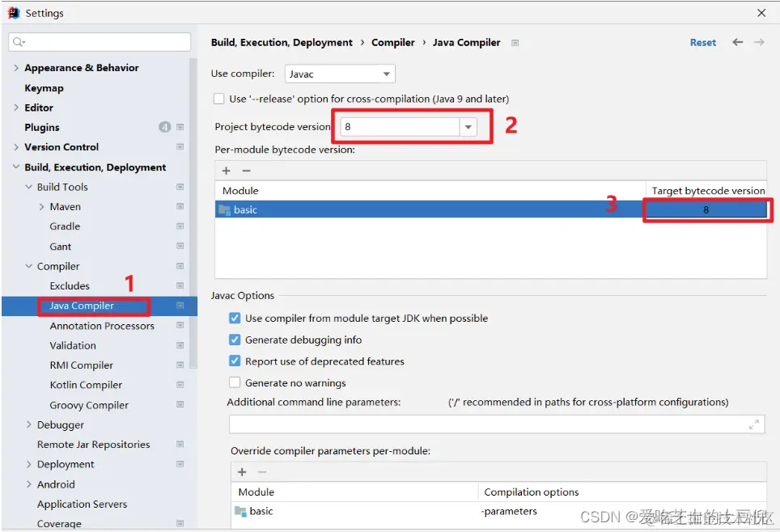Add a per-module bytecode version entry
This screenshot has height=532, width=780.
[x=227, y=171]
